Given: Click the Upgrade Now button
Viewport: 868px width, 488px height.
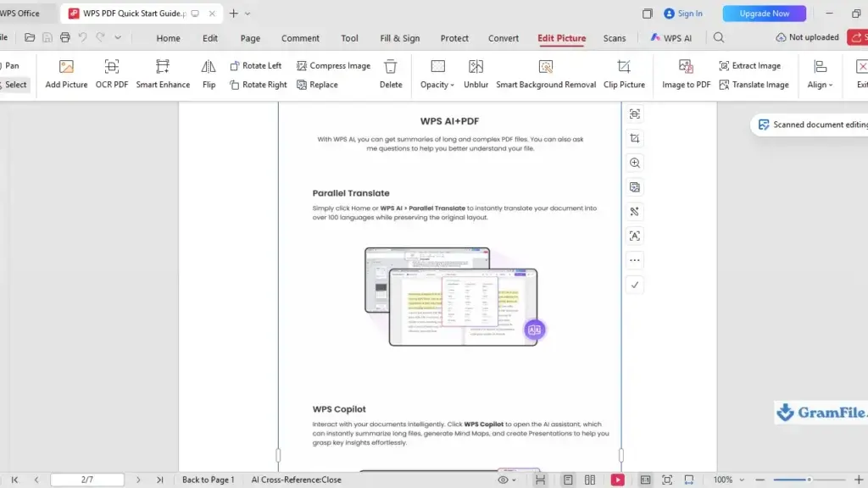Looking at the screenshot, I should tap(764, 14).
